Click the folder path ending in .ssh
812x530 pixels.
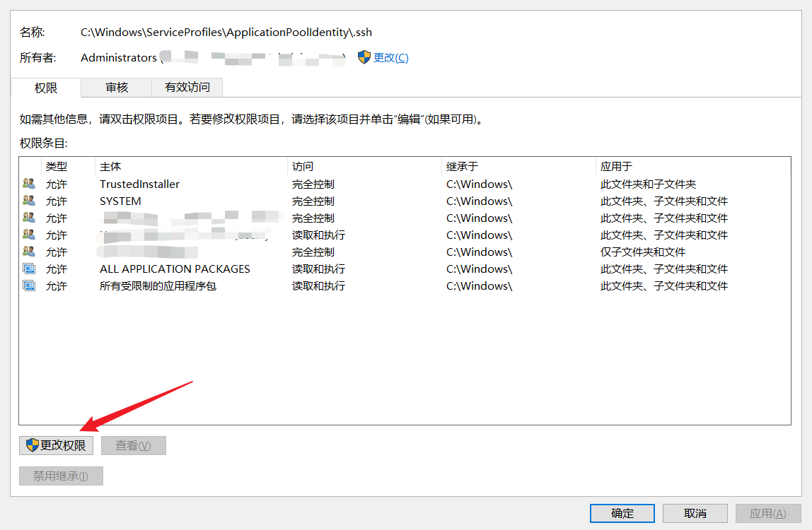click(226, 32)
